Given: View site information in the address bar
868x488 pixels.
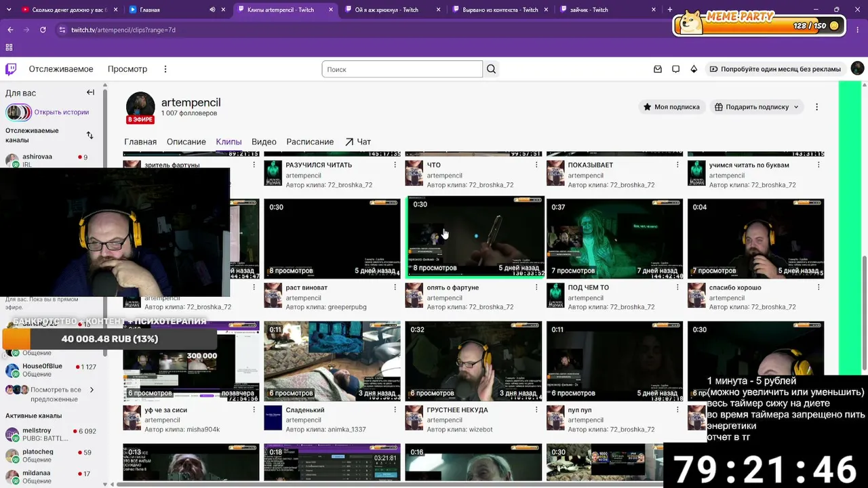Looking at the screenshot, I should (62, 30).
